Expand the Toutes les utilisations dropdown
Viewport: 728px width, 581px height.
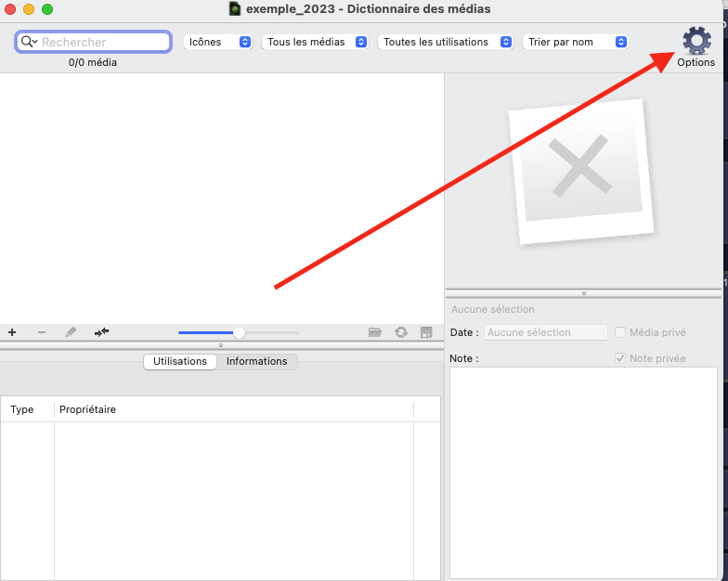tap(447, 42)
